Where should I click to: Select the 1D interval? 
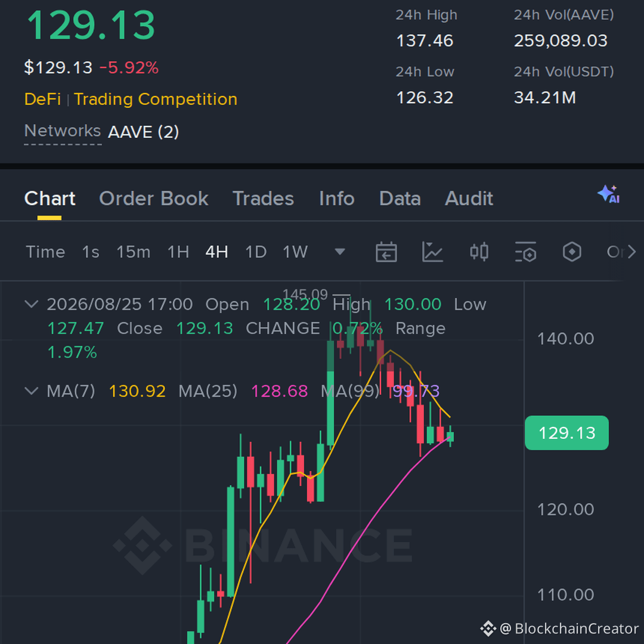(256, 252)
